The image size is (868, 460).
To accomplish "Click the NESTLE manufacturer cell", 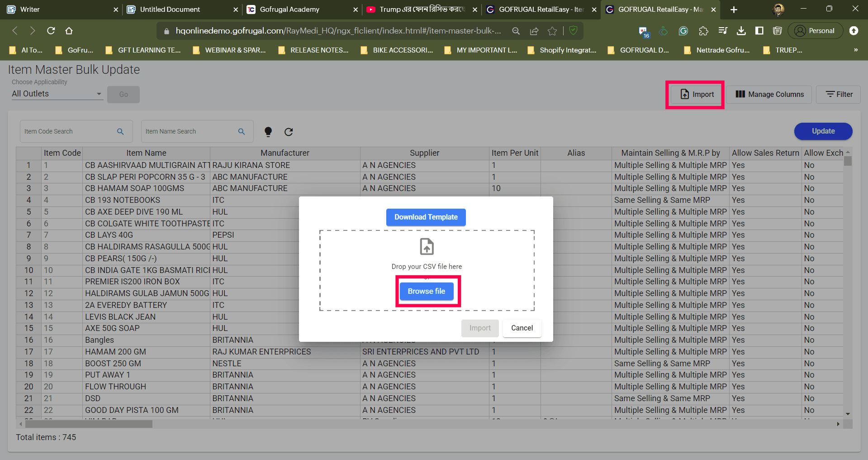I will tap(285, 364).
